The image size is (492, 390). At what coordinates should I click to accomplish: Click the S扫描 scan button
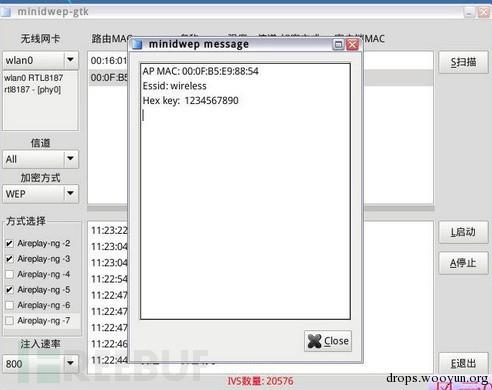click(463, 62)
